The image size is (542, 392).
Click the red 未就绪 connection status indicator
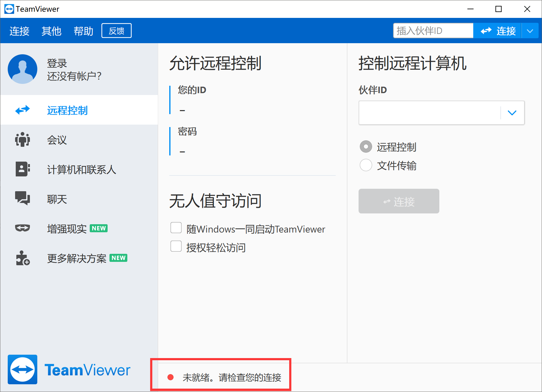point(170,377)
